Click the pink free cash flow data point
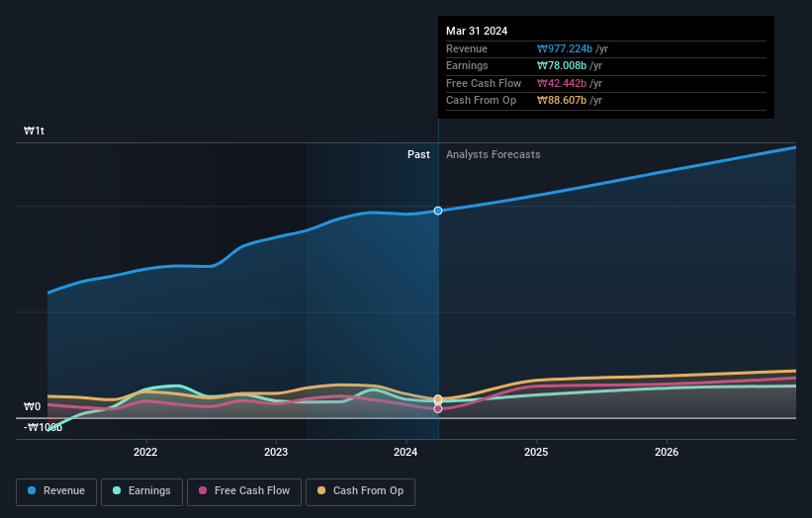The image size is (812, 518). [438, 409]
